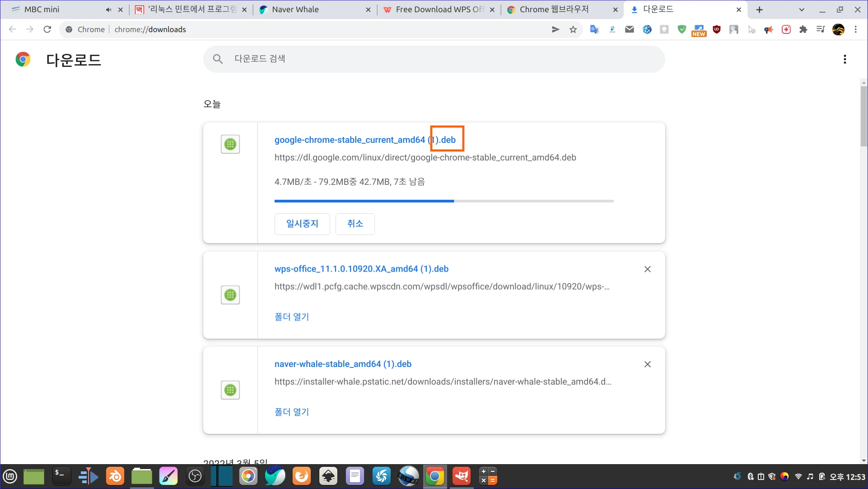Click the Google Translate extension icon

coord(594,29)
